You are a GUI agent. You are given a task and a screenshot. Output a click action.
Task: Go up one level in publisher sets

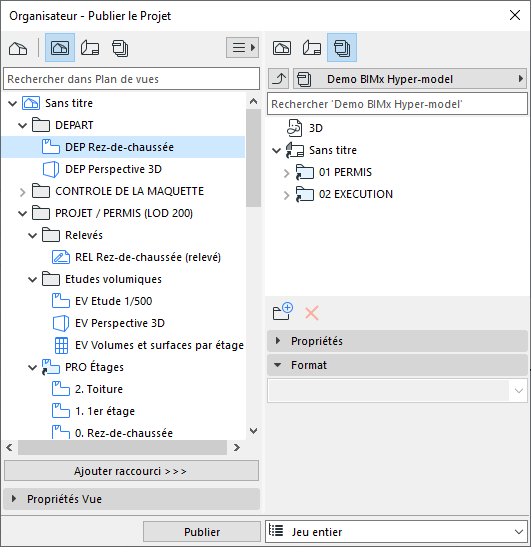point(279,79)
